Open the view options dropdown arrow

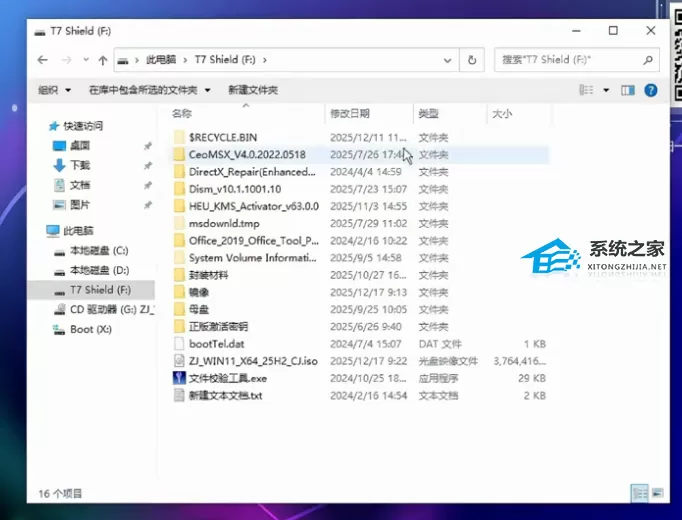pyautogui.click(x=606, y=90)
